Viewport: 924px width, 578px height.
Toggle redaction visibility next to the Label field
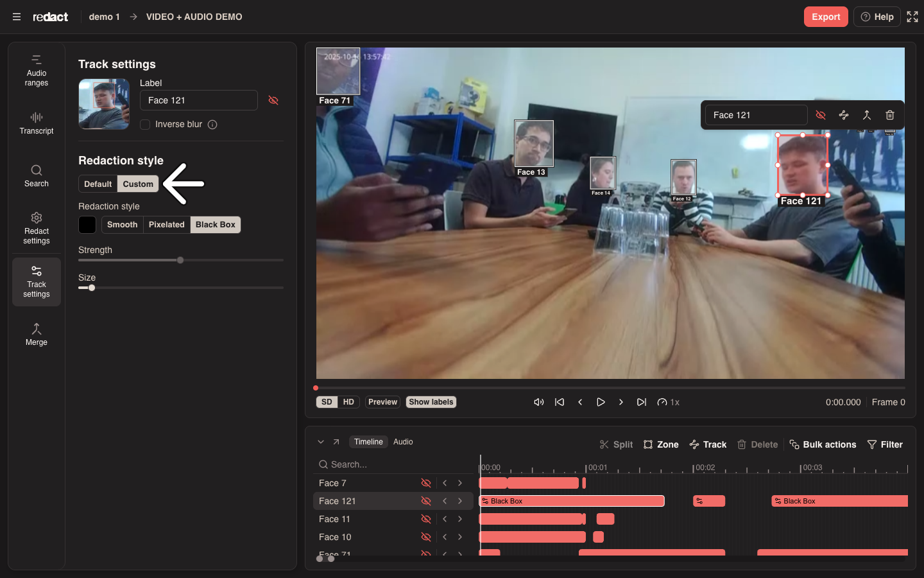[x=273, y=100]
